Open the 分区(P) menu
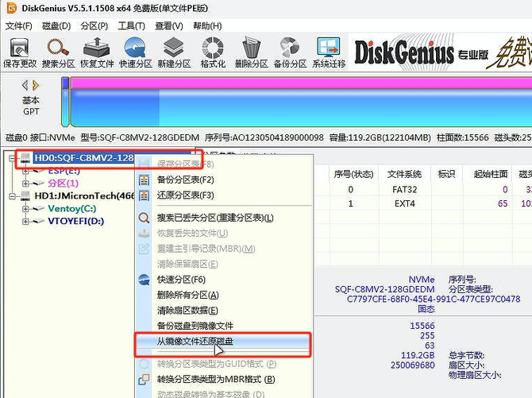This screenshot has width=532, height=398. (94, 26)
